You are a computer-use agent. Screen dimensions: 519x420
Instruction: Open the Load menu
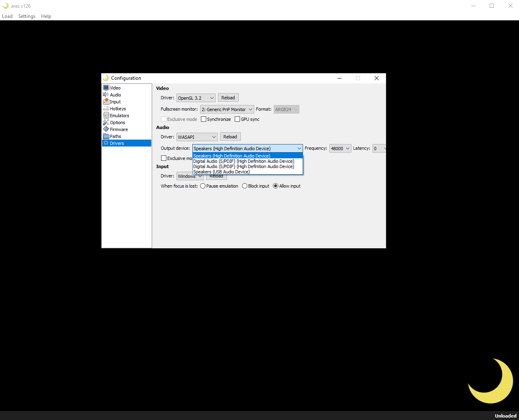coord(7,16)
